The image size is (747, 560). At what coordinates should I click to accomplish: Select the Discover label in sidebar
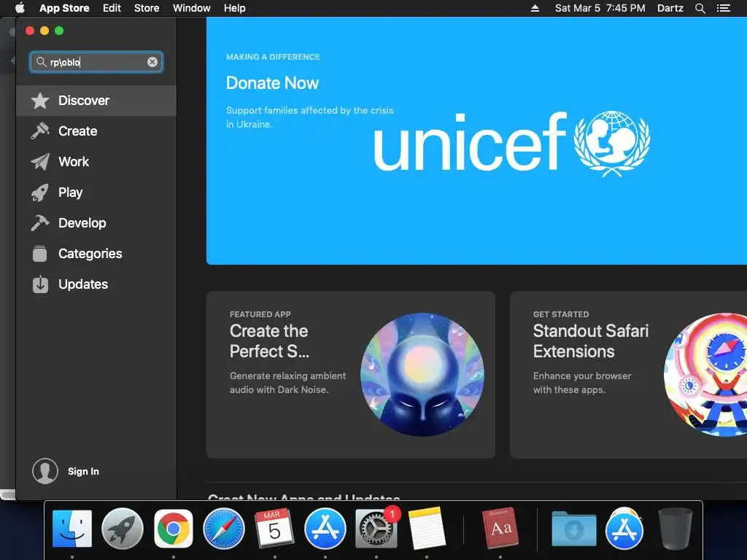point(84,101)
